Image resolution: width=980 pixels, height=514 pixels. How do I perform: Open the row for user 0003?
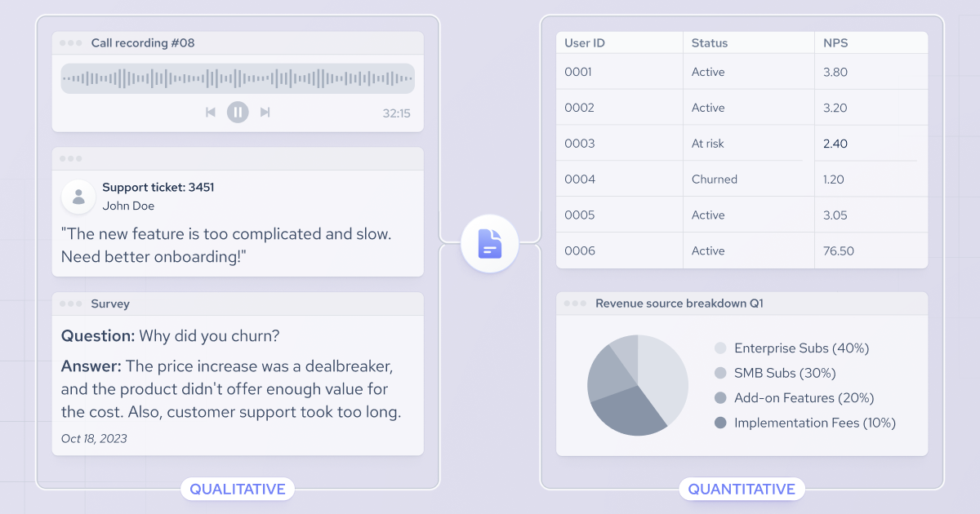coord(742,144)
